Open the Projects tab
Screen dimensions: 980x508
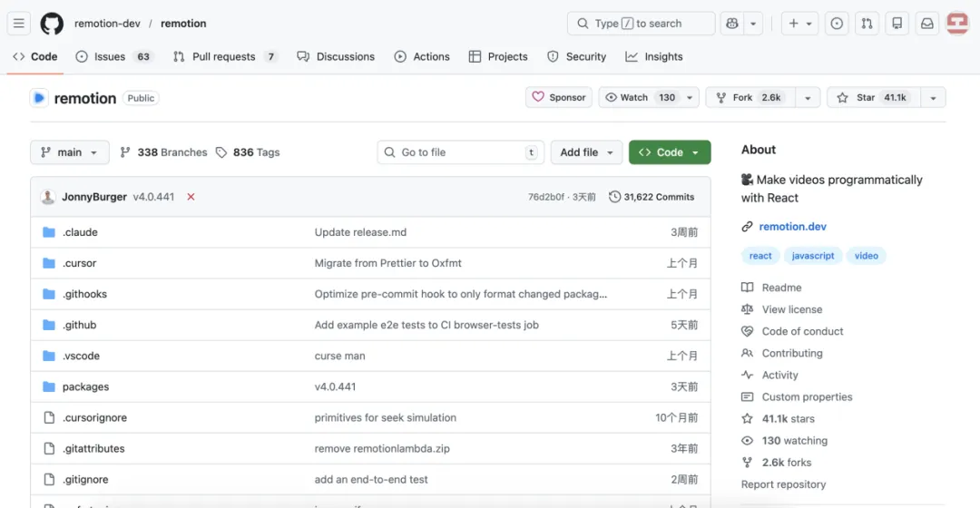(498, 56)
